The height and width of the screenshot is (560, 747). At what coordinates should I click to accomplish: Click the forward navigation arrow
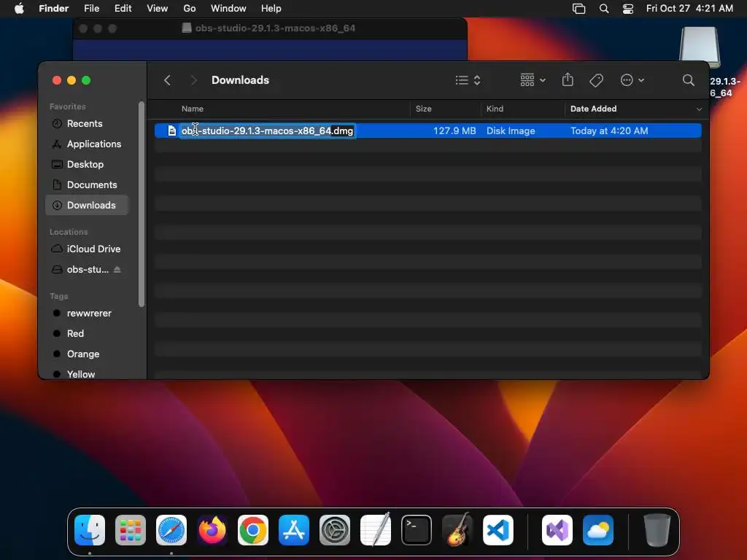click(193, 80)
